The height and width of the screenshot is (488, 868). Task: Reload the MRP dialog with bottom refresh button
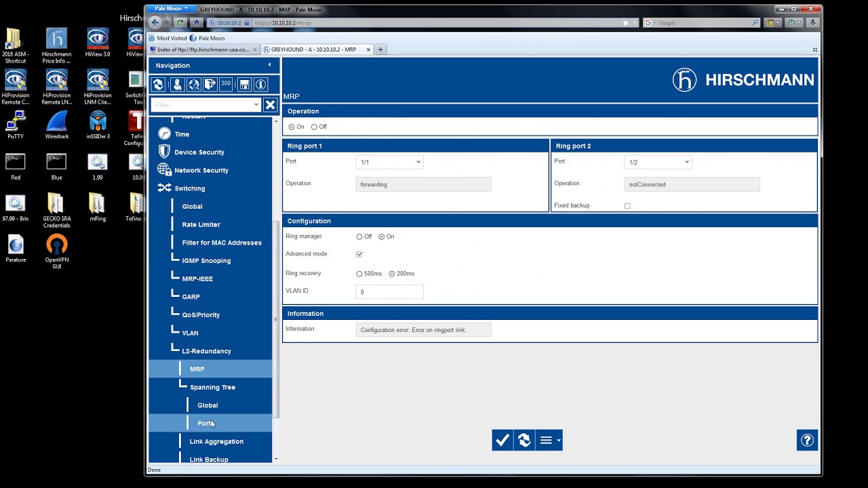[524, 441]
